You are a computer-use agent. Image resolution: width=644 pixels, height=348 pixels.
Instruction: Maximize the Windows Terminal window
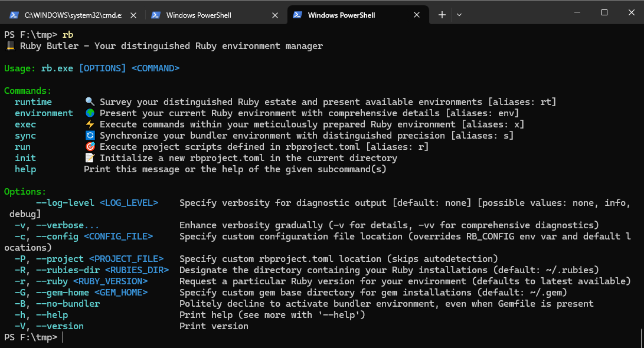604,12
